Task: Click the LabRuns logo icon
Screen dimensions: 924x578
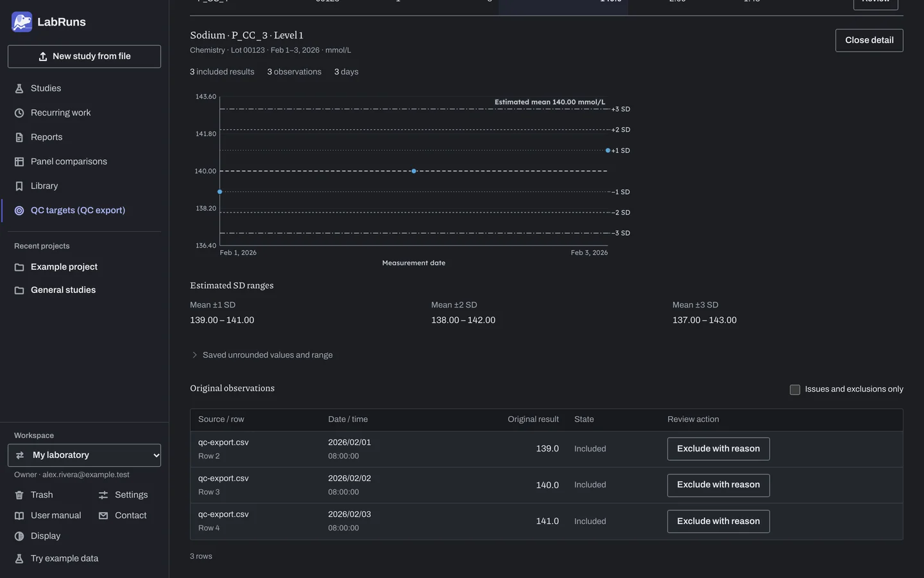Action: (x=22, y=22)
